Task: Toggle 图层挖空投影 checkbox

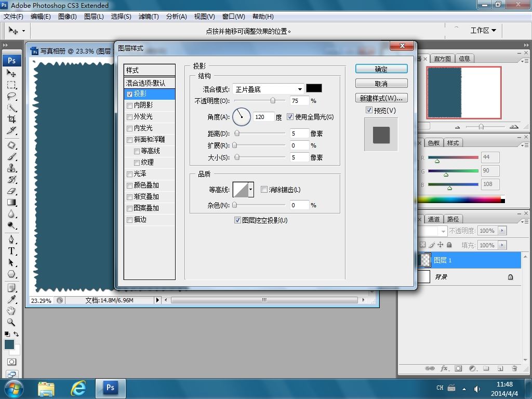Action: pos(237,220)
